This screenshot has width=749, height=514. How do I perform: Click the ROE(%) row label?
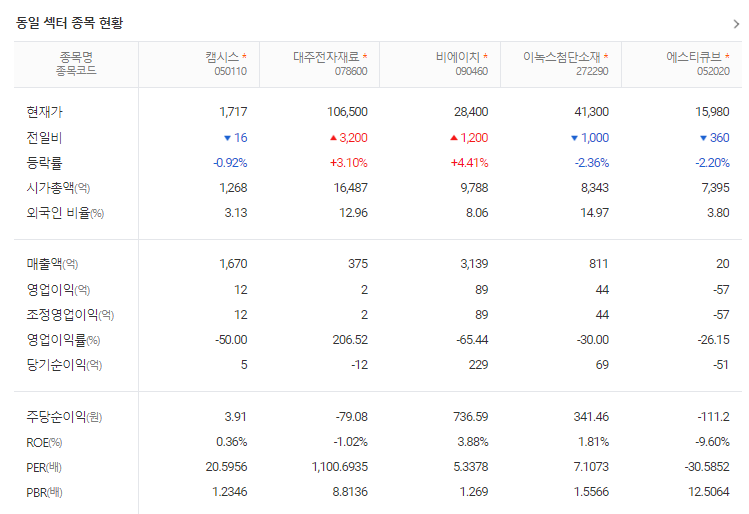point(44,442)
